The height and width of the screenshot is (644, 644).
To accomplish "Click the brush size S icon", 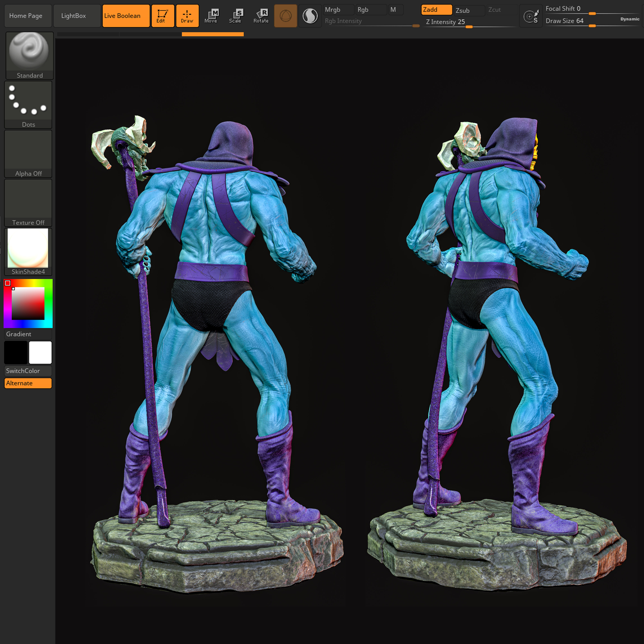I will click(x=531, y=16).
